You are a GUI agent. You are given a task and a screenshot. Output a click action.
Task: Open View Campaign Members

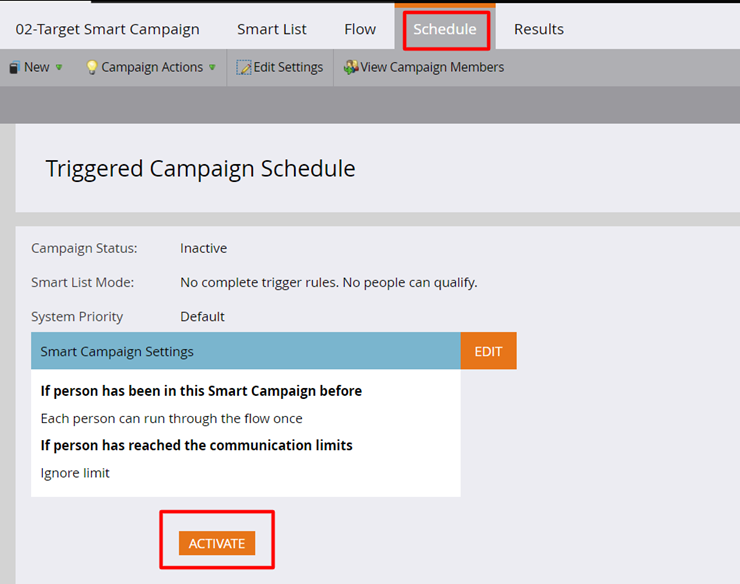424,68
